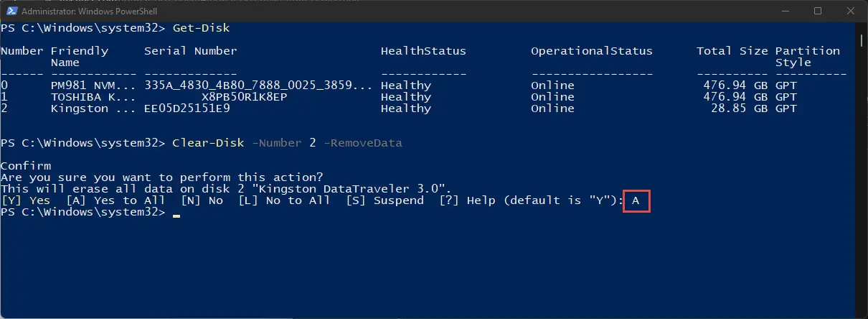The width and height of the screenshot is (868, 319).
Task: Click the OperationalStatus column header
Action: point(592,51)
